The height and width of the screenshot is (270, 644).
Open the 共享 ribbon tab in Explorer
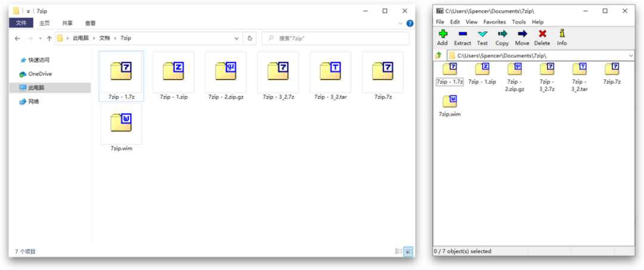point(67,23)
